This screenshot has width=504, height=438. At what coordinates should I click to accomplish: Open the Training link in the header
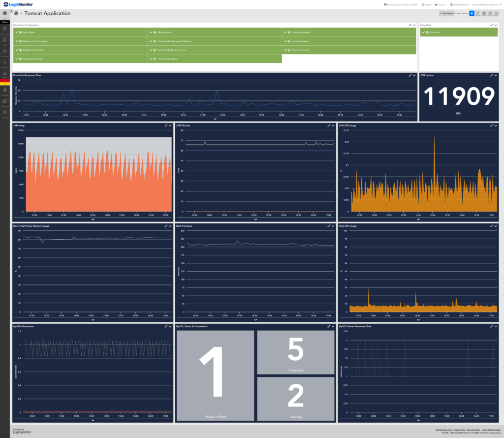coord(440,4)
